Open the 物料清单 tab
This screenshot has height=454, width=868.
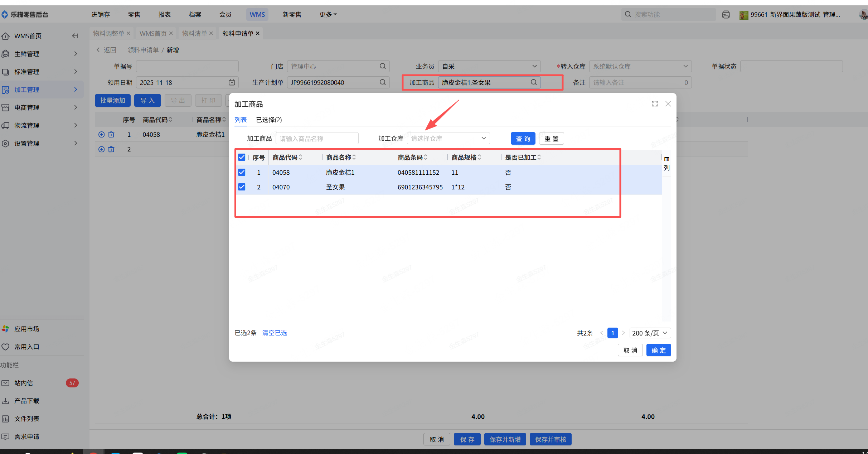pos(194,33)
